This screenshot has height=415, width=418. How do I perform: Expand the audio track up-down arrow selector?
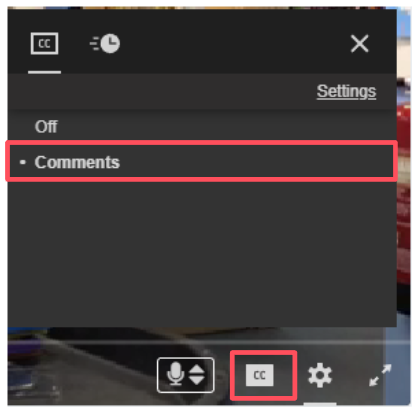(x=185, y=375)
